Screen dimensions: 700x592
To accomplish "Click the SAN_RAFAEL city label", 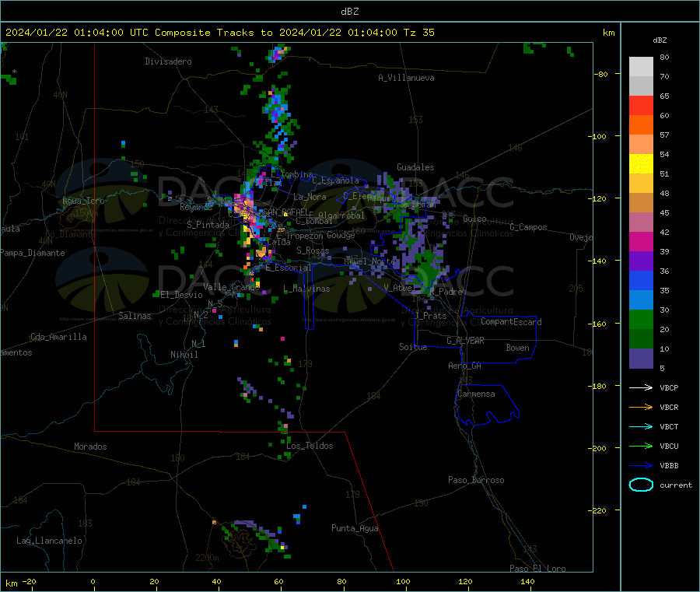I will (285, 212).
